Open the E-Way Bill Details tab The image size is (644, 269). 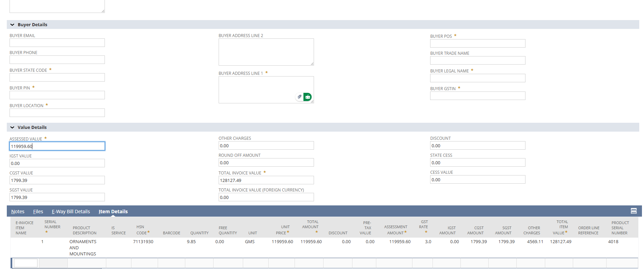click(x=71, y=212)
